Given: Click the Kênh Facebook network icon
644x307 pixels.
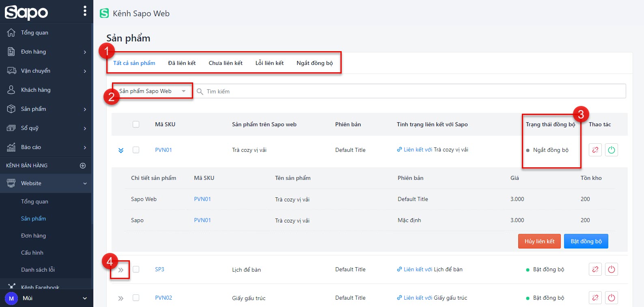Looking at the screenshot, I should click(x=11, y=287).
